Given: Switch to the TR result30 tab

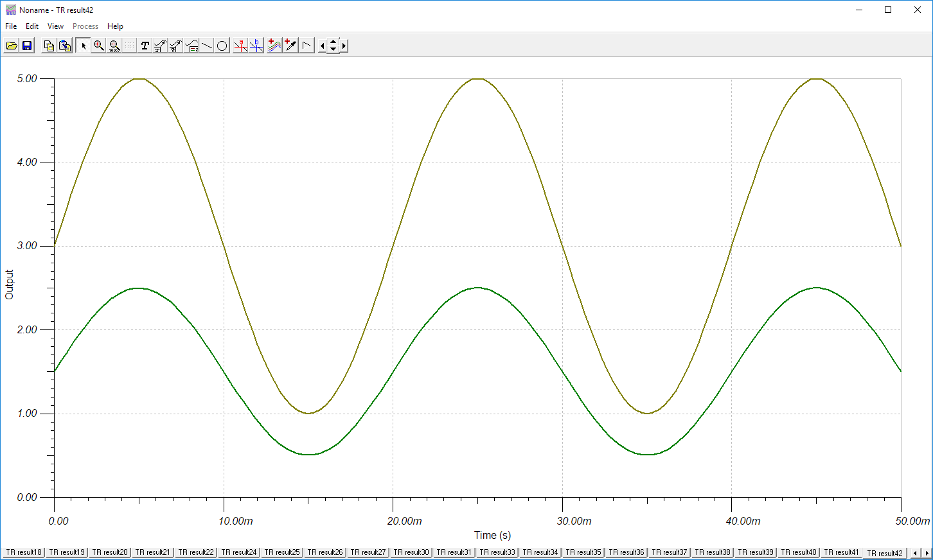Looking at the screenshot, I should pyautogui.click(x=411, y=552).
